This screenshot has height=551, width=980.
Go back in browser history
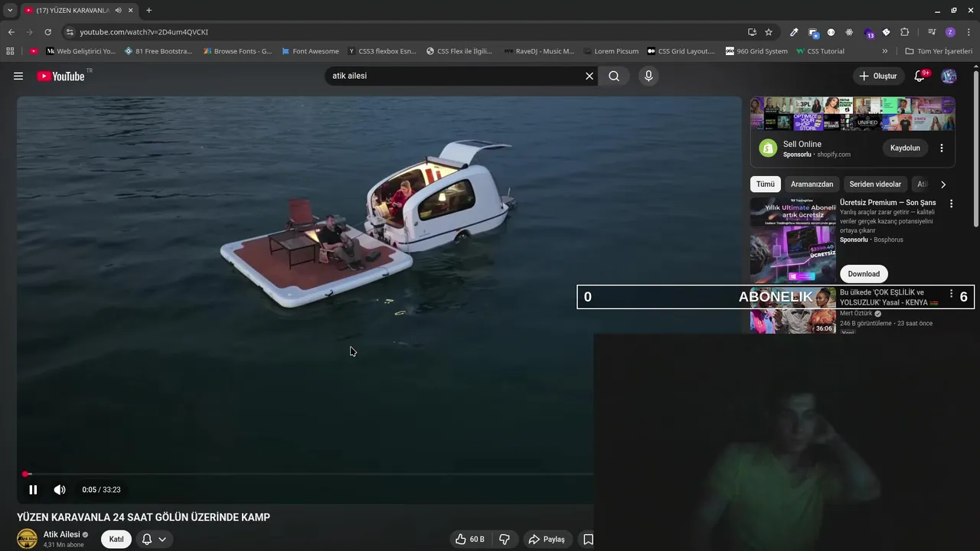coord(11,32)
